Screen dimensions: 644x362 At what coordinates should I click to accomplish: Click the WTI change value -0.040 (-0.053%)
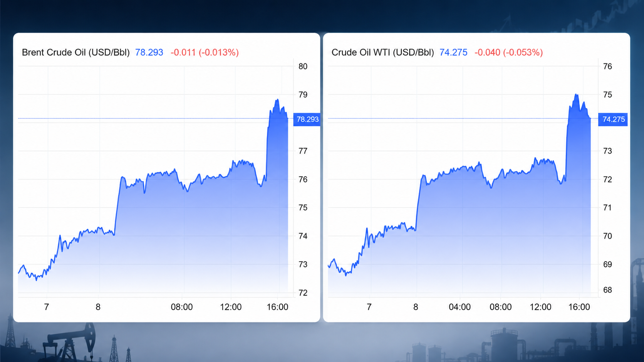(508, 52)
